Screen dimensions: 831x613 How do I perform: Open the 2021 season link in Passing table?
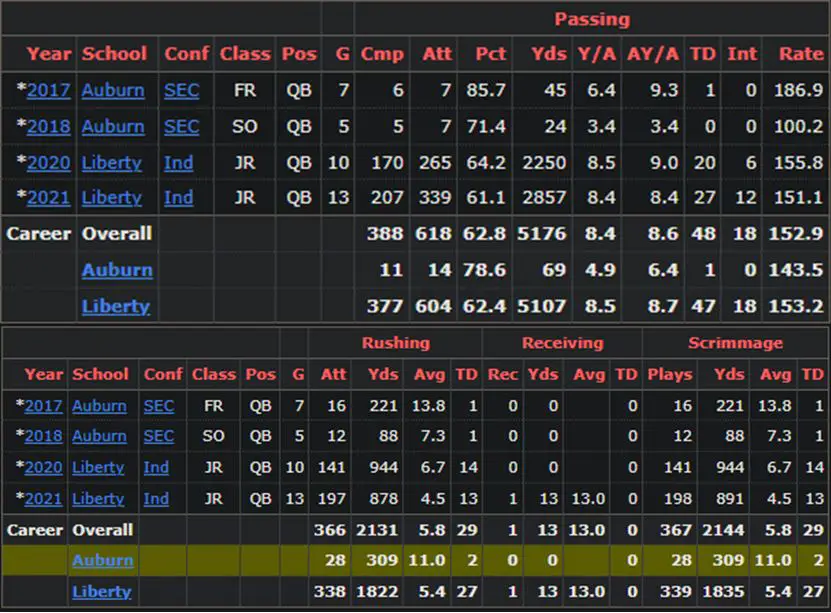point(48,197)
